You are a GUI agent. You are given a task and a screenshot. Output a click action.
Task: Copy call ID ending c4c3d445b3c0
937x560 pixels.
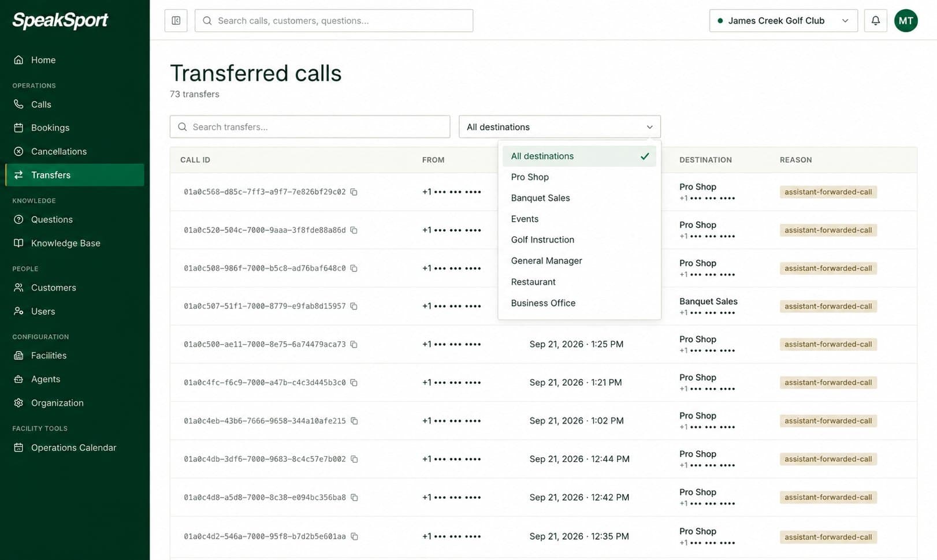354,382
